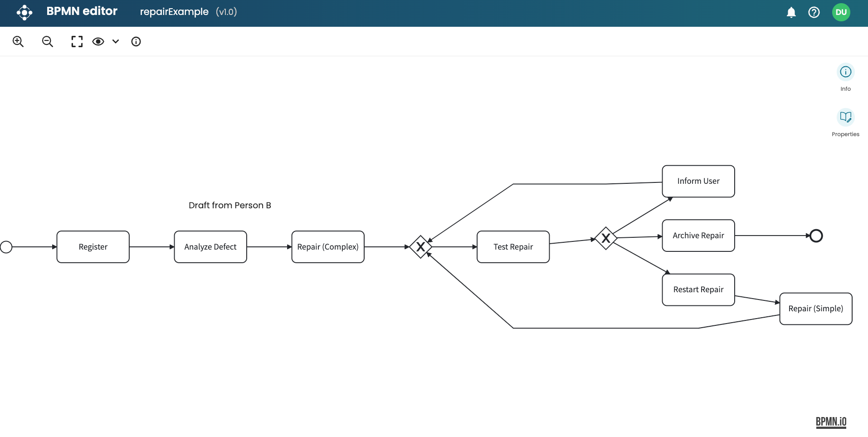This screenshot has height=437, width=868.
Task: Click the toolbar info circle icon
Action: pyautogui.click(x=136, y=42)
